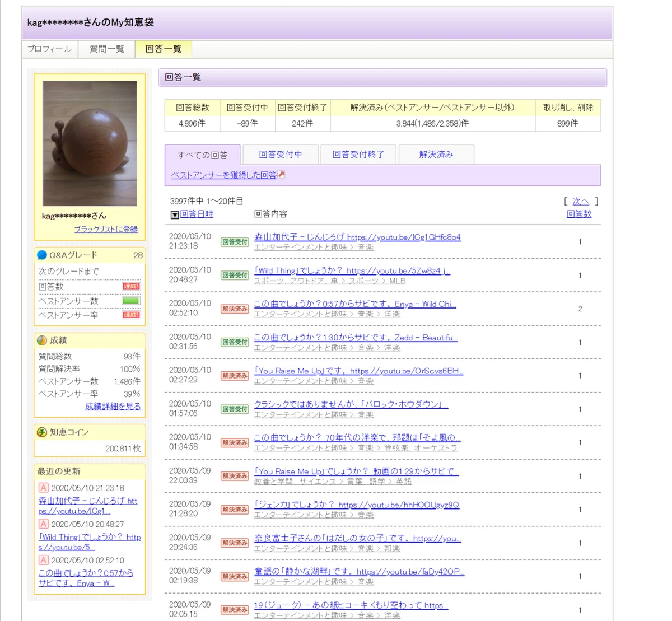The height and width of the screenshot is (621, 672).
Task: Switch to the 回答受付中 filter tab
Action: point(281,154)
